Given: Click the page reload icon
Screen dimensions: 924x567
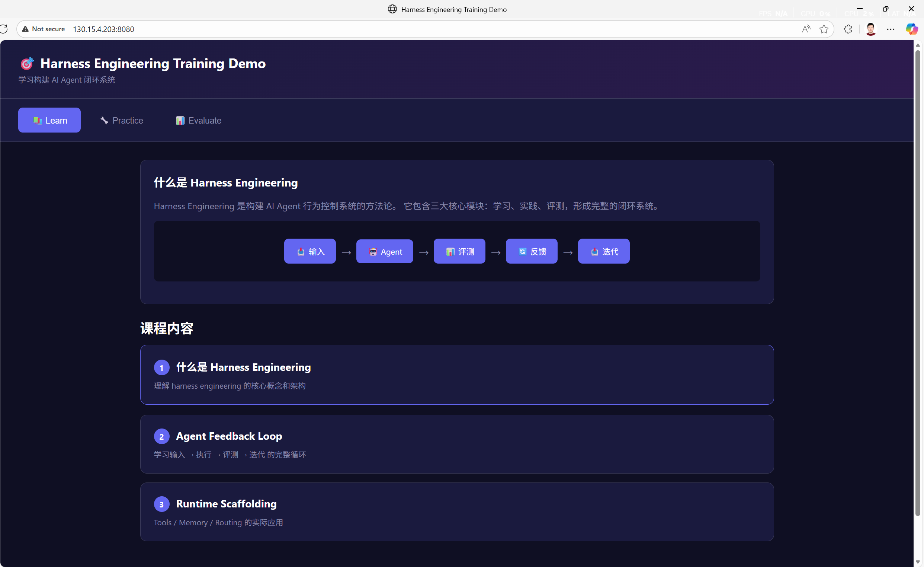Looking at the screenshot, I should click(x=4, y=29).
